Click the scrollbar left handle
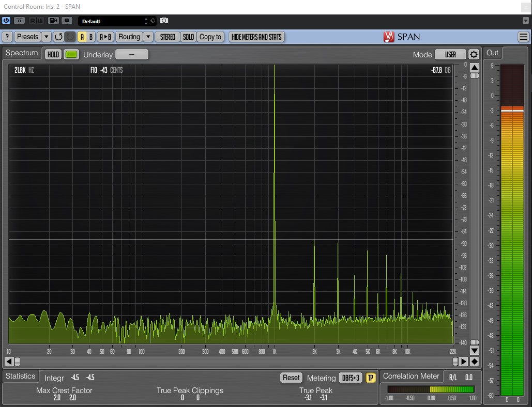 pos(17,362)
